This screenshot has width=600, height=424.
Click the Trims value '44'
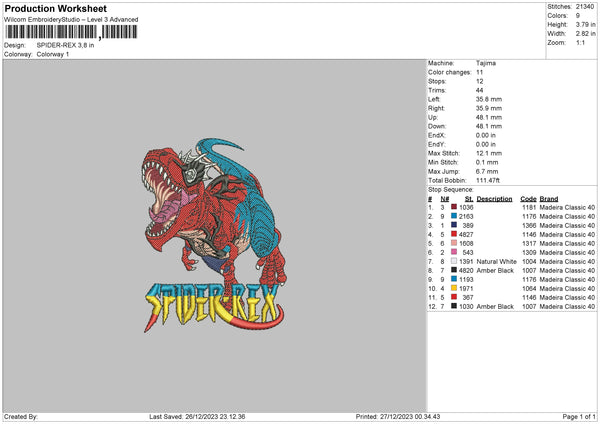point(479,90)
